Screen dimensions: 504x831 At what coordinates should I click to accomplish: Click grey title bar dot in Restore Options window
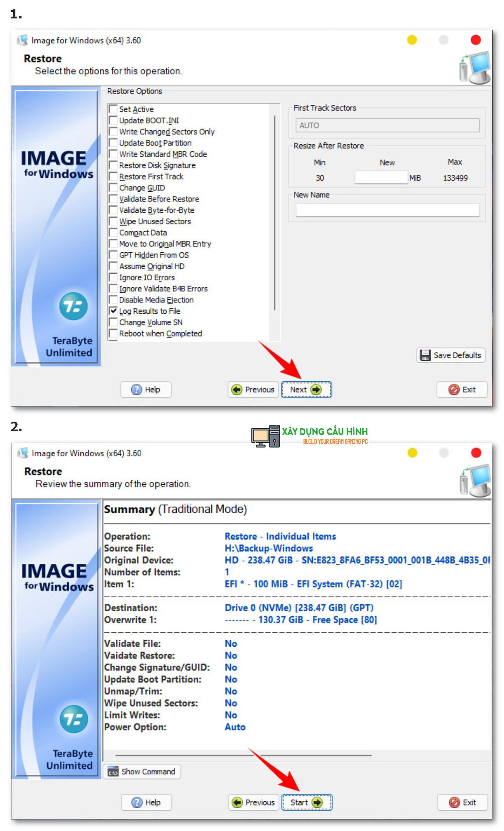click(x=444, y=40)
